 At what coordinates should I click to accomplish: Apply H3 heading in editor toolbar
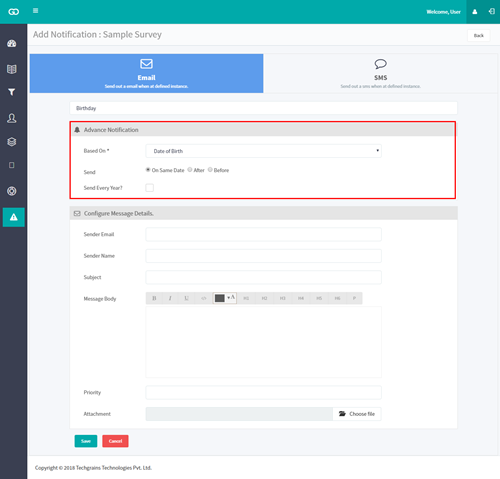[283, 298]
